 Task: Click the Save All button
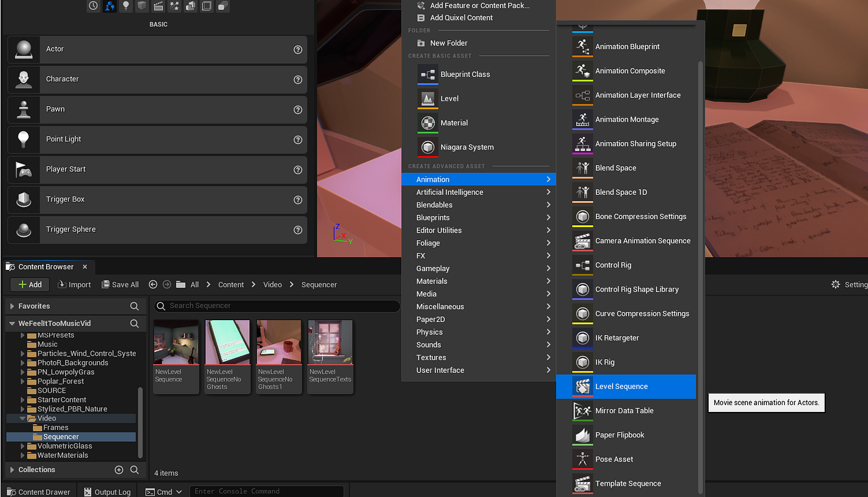tap(120, 284)
